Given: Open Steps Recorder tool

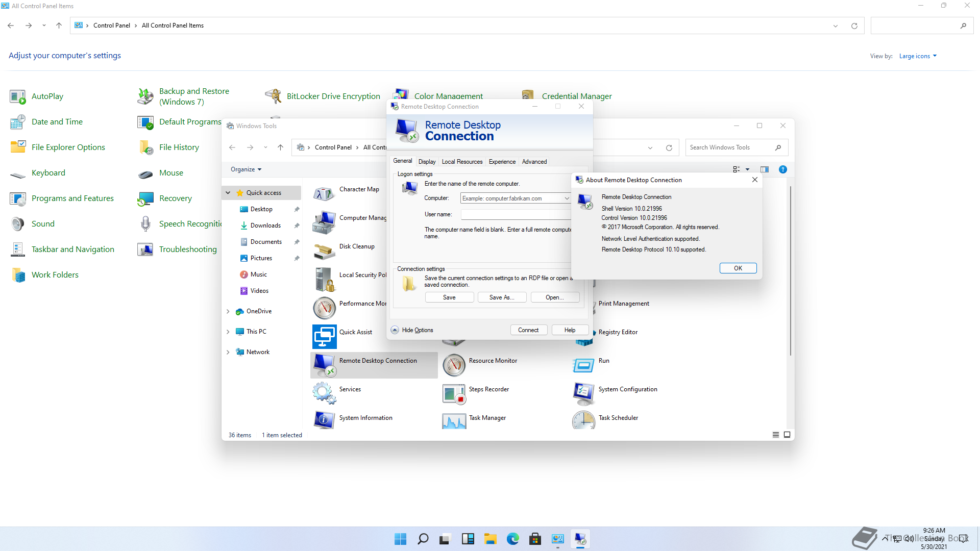Looking at the screenshot, I should 454,393.
